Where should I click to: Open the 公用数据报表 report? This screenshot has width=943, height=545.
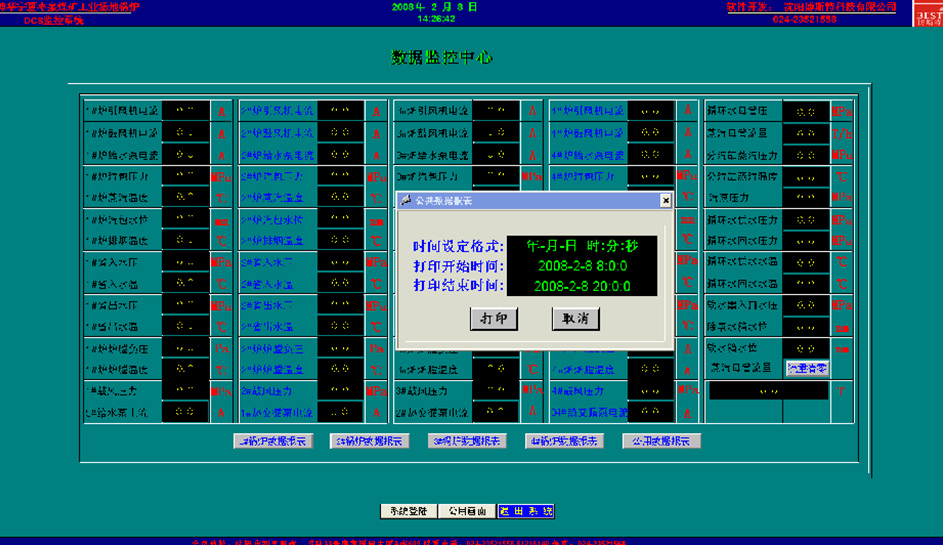pyautogui.click(x=662, y=441)
